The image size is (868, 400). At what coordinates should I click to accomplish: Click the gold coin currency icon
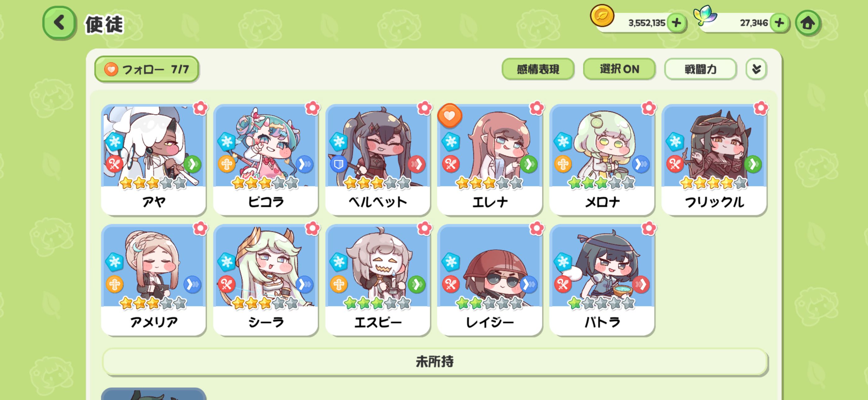click(x=602, y=16)
